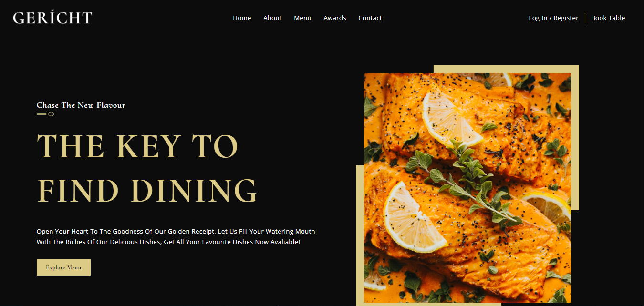Go to the Home nav link
The image size is (644, 306).
click(242, 18)
